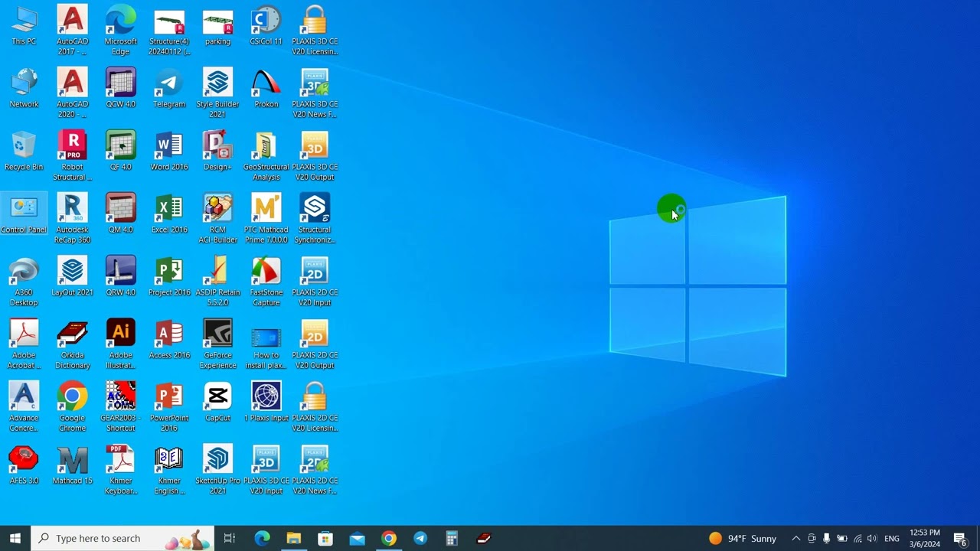Select the Orkida Dictionary icon

72,344
